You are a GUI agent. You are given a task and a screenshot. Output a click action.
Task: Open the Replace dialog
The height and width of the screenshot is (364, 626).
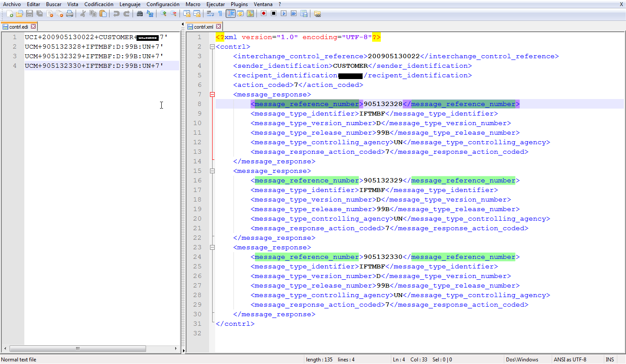150,13
